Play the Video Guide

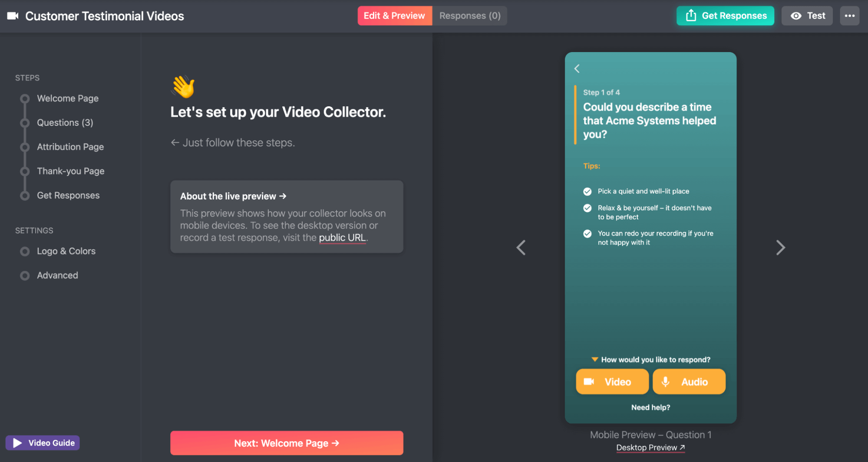point(42,442)
